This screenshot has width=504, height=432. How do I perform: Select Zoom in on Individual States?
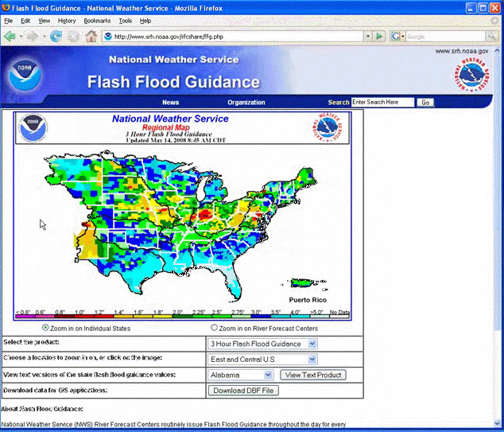pos(45,328)
